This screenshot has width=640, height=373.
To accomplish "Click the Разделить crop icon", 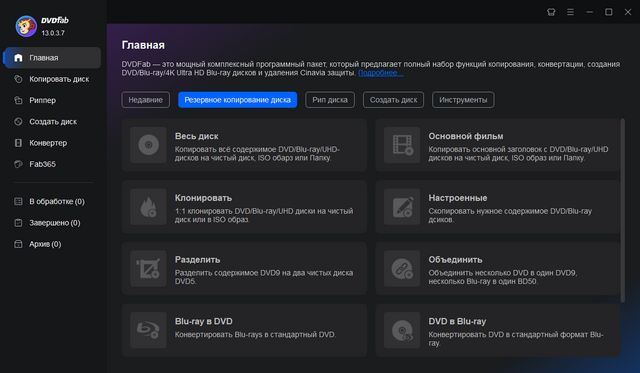I will pyautogui.click(x=148, y=268).
